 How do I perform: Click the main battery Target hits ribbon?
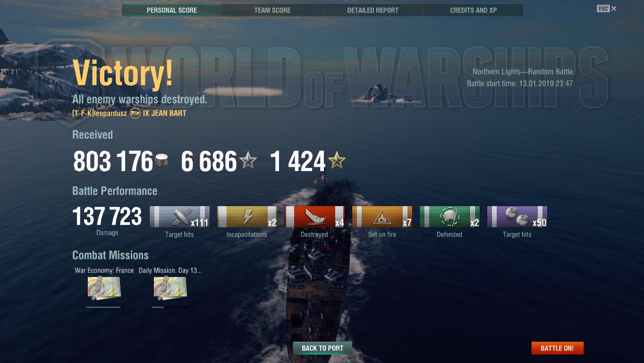point(179,217)
